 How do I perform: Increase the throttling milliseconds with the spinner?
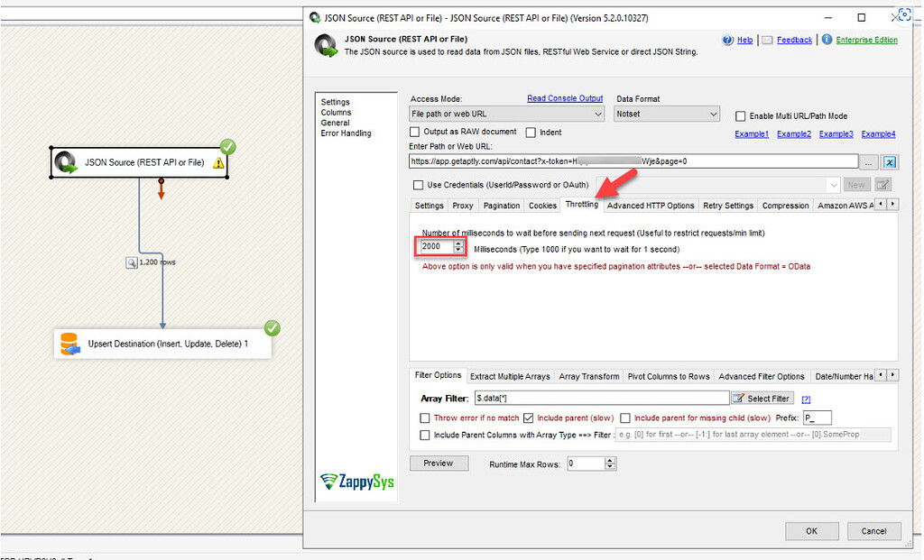pos(457,243)
